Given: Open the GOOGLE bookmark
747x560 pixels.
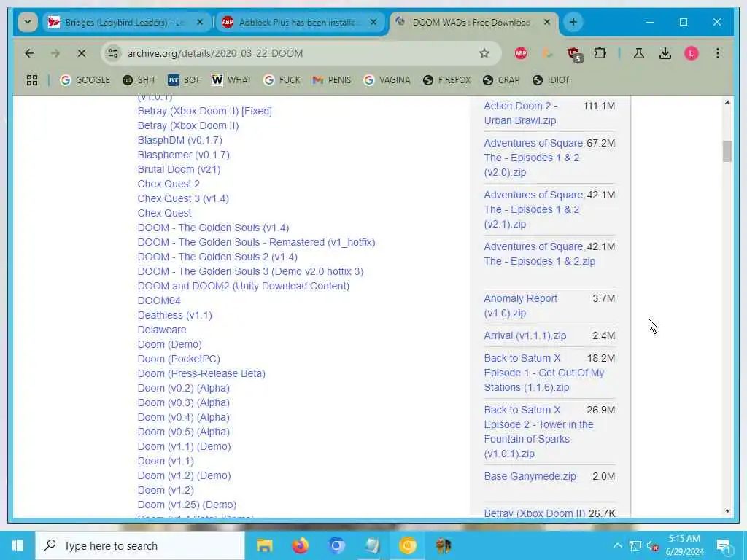Looking at the screenshot, I should point(85,80).
